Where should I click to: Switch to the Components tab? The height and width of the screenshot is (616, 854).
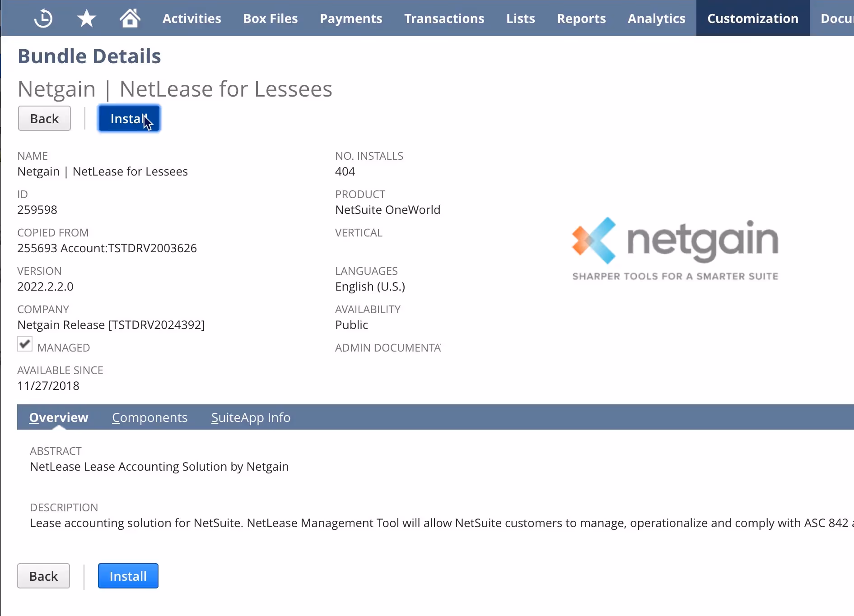pos(149,417)
